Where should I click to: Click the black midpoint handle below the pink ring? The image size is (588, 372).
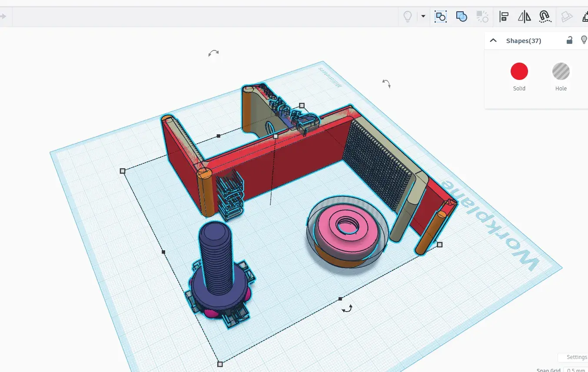tap(340, 299)
